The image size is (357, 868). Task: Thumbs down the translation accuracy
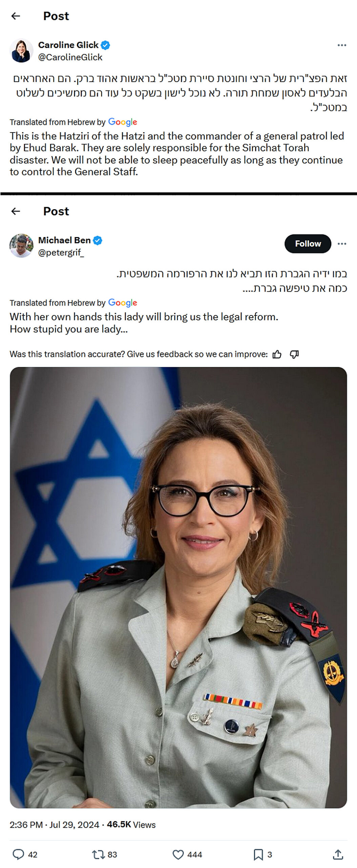(x=294, y=354)
